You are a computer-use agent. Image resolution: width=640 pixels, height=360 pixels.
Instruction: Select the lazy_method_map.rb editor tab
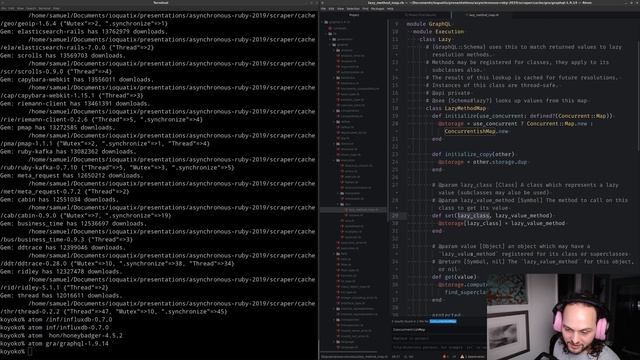pos(484,15)
